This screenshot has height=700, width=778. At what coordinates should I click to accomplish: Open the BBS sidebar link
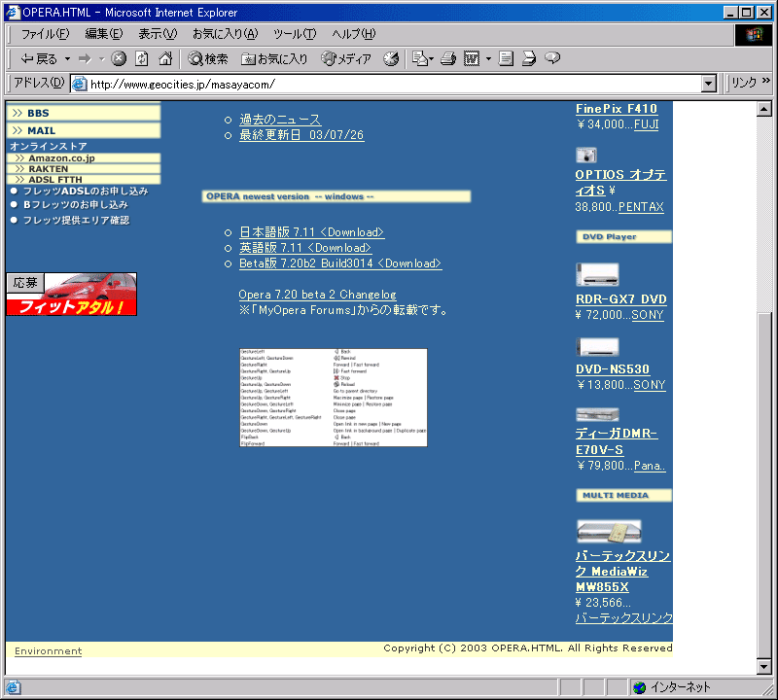(84, 113)
